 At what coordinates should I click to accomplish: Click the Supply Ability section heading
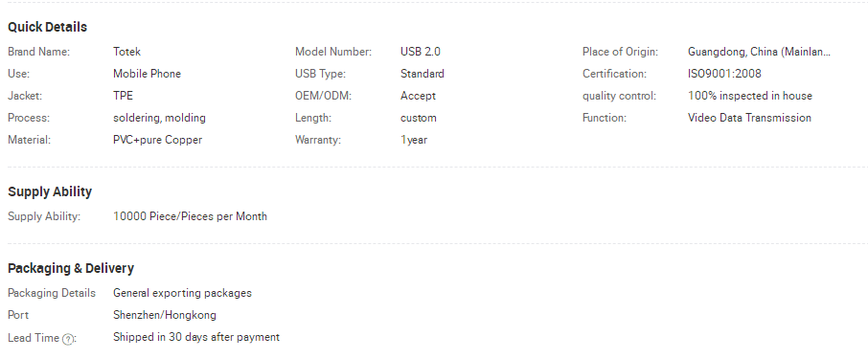pyautogui.click(x=50, y=192)
